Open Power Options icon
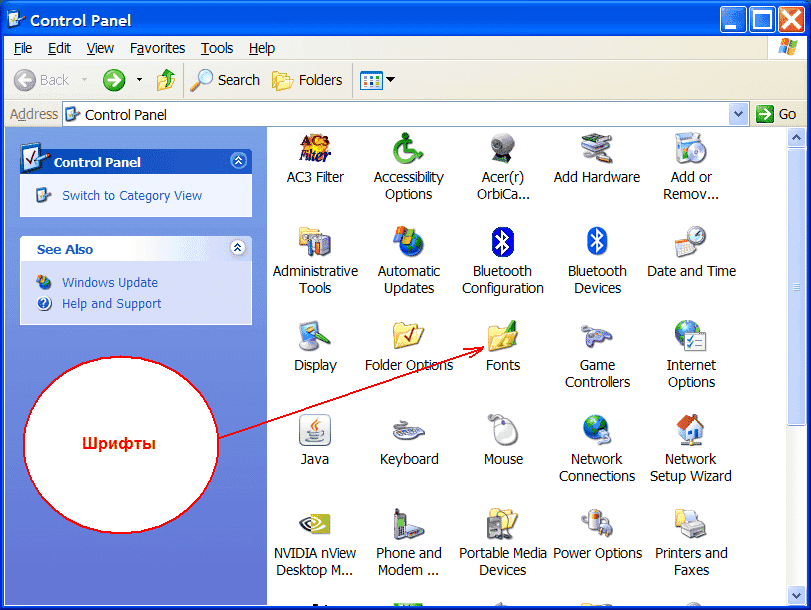Screen dimensions: 811x610 tap(597, 526)
